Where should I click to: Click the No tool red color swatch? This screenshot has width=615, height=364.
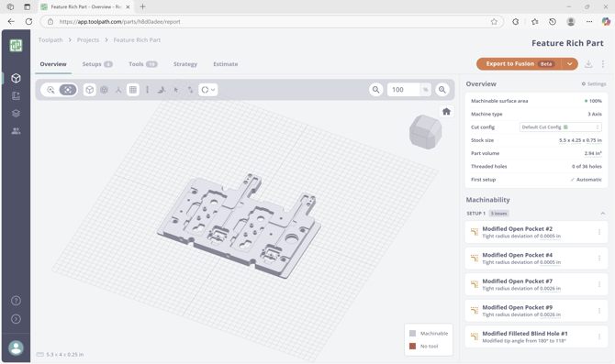413,346
